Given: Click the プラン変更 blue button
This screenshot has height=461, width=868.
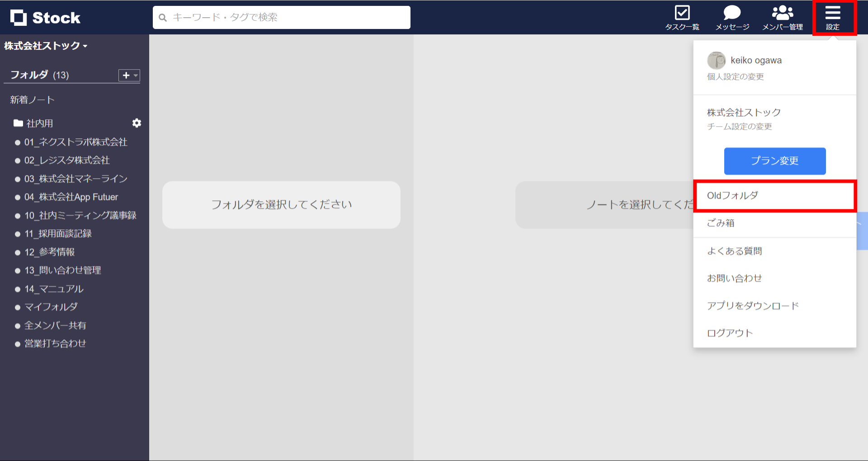Looking at the screenshot, I should (774, 161).
